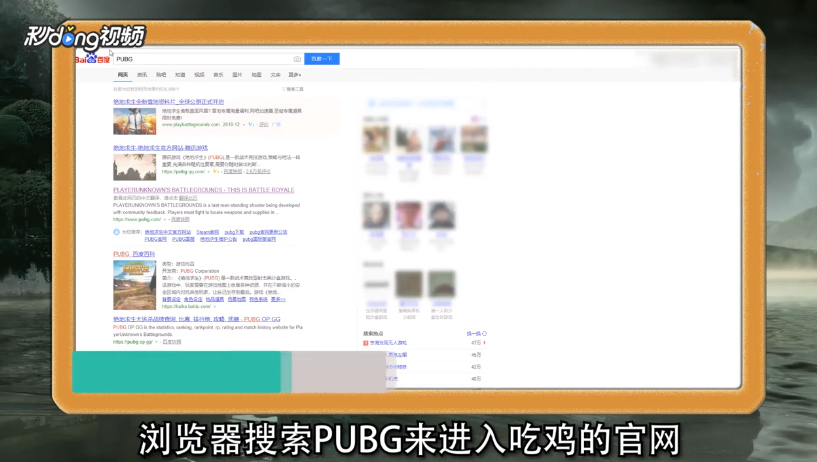Viewport: 817px width, 462px height.
Task: Refresh hot searches with 换一换
Action: [x=477, y=333]
